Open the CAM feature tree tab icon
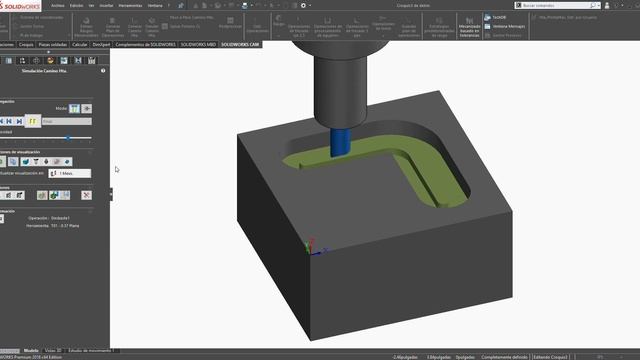The height and width of the screenshot is (360, 640). 64,61
